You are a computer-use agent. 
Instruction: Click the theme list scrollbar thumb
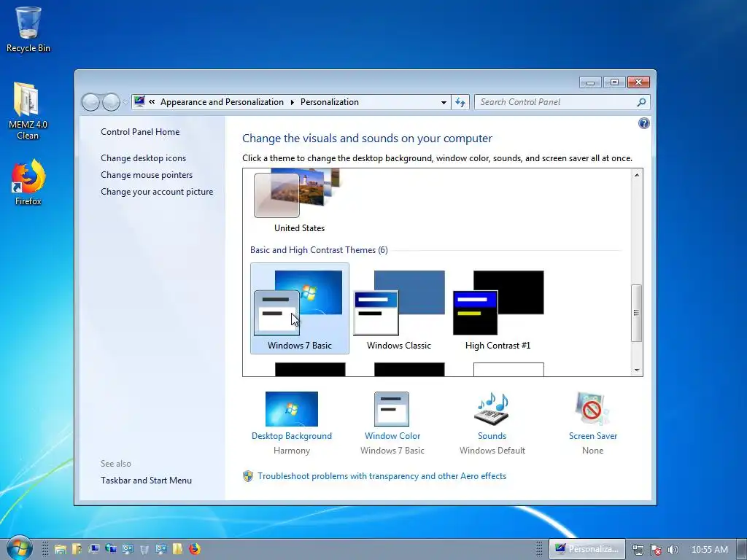(636, 313)
